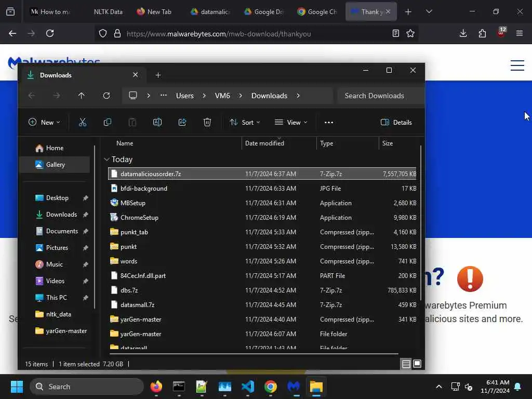Viewport: 532px width, 399px height.
Task: Expand the chevron after VM6 breadcrumb
Action: [241, 96]
